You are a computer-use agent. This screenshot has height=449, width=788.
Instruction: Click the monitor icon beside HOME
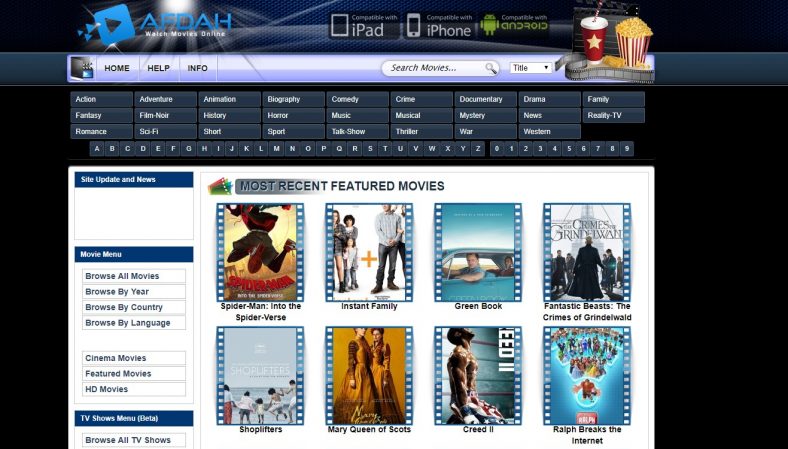pos(81,68)
